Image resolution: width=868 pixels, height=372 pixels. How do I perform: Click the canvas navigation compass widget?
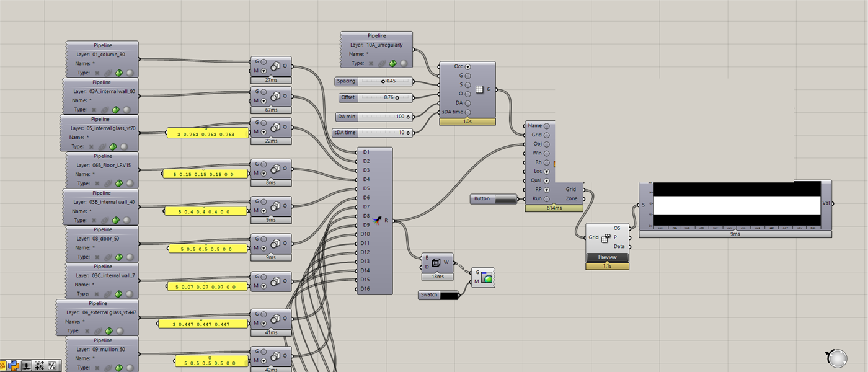[x=836, y=358]
